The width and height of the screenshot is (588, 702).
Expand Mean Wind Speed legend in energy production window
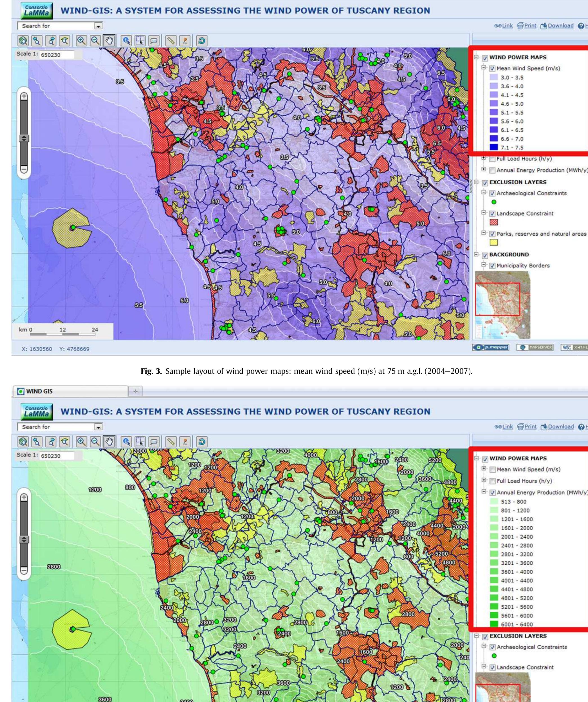(483, 468)
